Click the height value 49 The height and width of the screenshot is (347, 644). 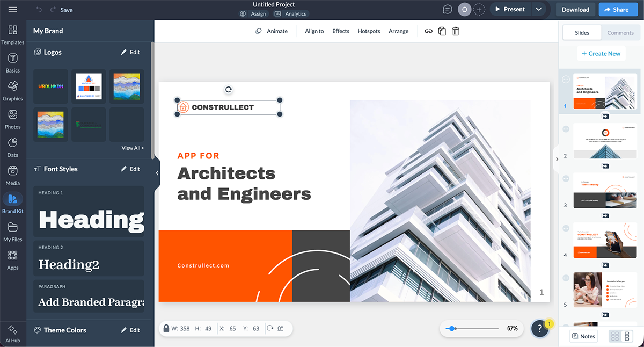[208, 328]
